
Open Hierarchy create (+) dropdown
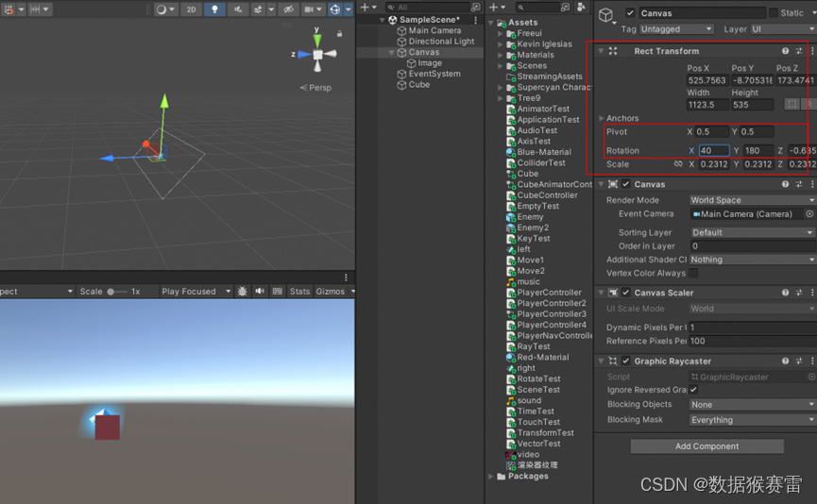(368, 7)
